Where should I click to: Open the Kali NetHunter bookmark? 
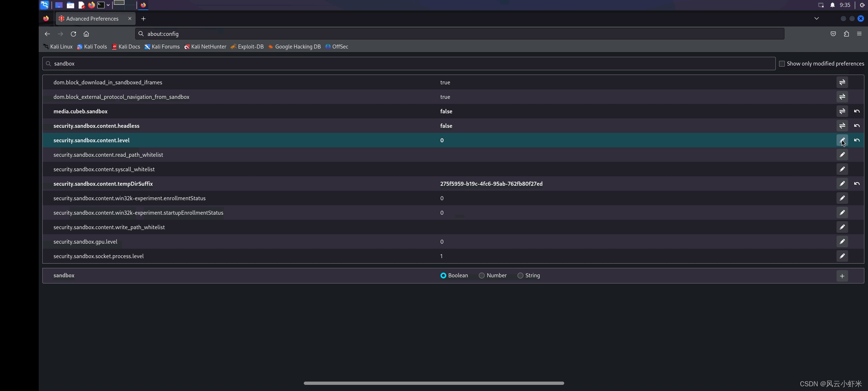coord(205,47)
